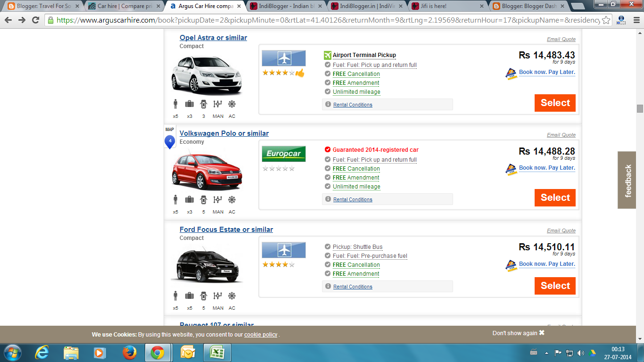Click the Pickup: Shuttle Bus text
The width and height of the screenshot is (644, 362).
pos(357,247)
